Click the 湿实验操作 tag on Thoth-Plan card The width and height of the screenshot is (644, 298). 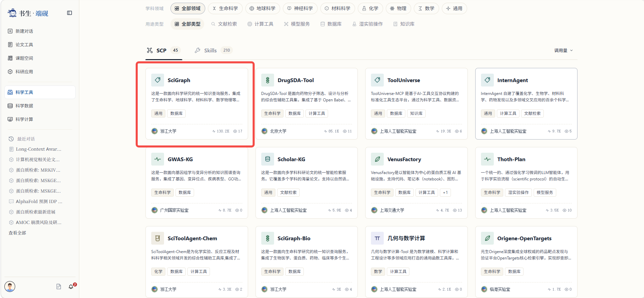point(518,193)
